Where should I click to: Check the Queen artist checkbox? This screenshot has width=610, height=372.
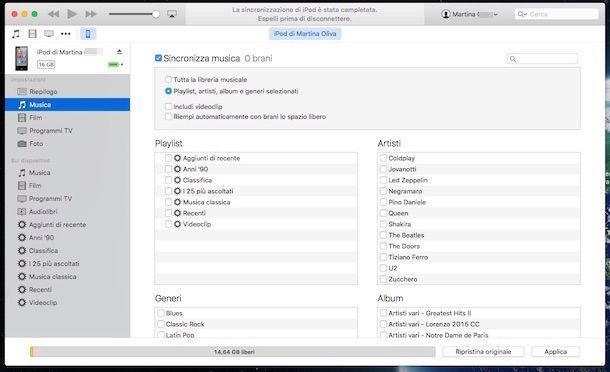(x=383, y=213)
